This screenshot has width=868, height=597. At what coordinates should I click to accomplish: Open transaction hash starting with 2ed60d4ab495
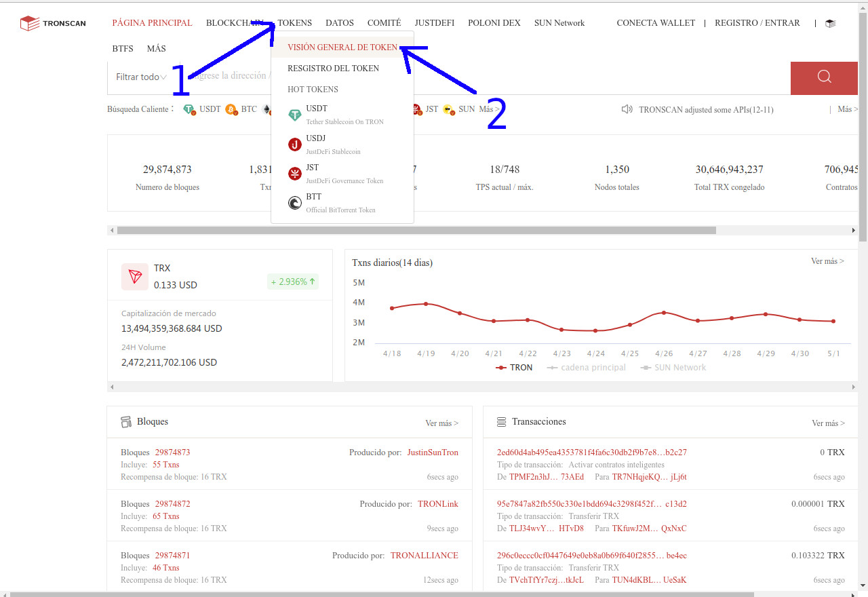[x=592, y=452]
